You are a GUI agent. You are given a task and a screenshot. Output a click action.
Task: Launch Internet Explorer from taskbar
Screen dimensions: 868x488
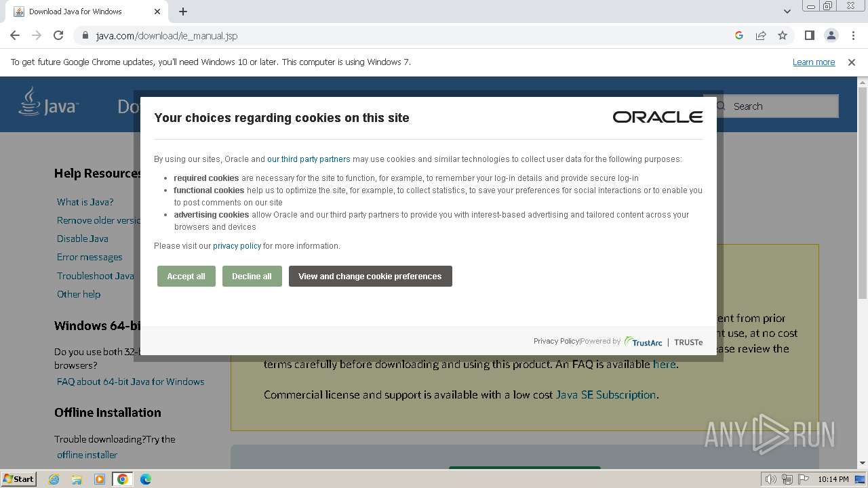coord(54,479)
